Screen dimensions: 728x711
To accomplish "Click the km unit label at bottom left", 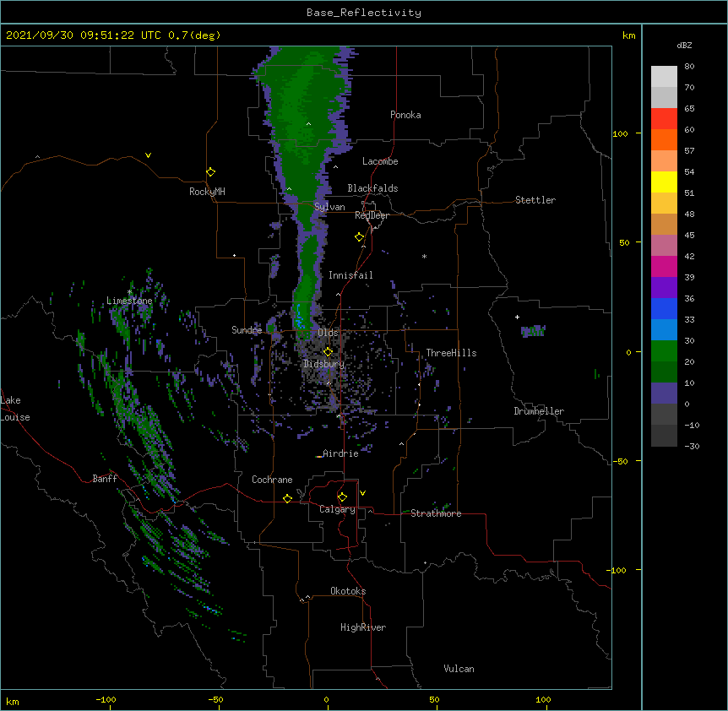I will point(13,701).
